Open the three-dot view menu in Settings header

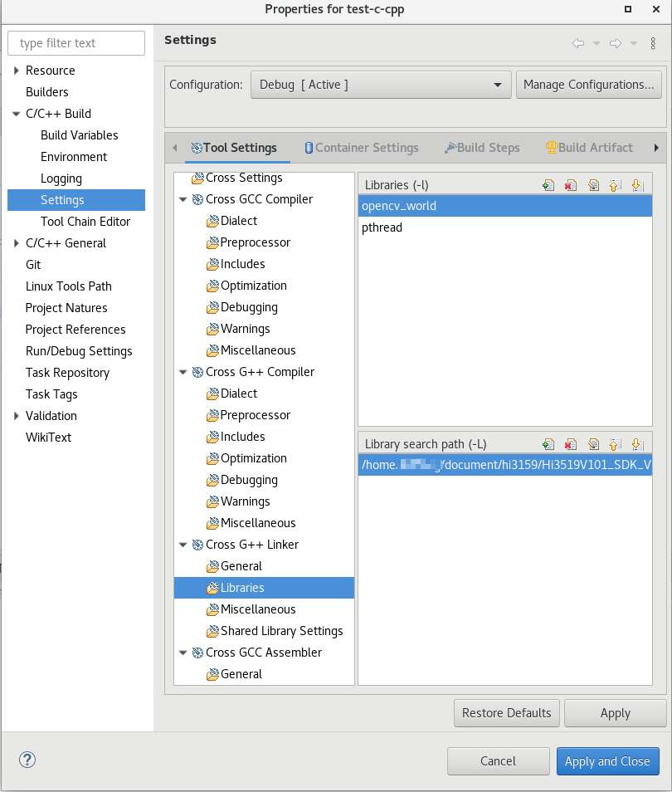[654, 43]
